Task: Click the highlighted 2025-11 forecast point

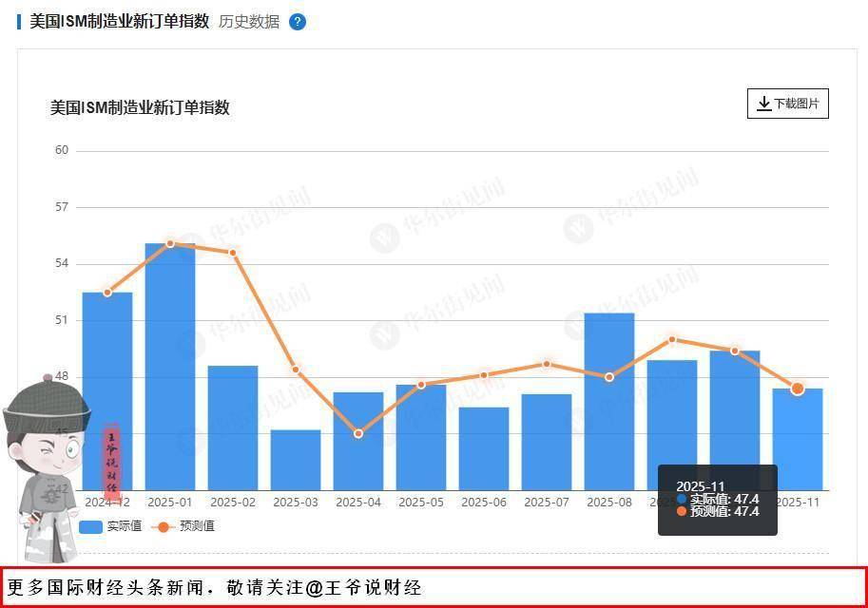Action: [798, 389]
